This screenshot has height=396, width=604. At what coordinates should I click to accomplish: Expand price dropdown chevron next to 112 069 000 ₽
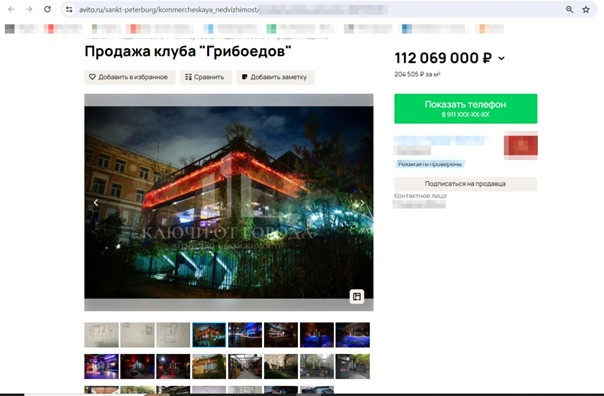pos(501,58)
